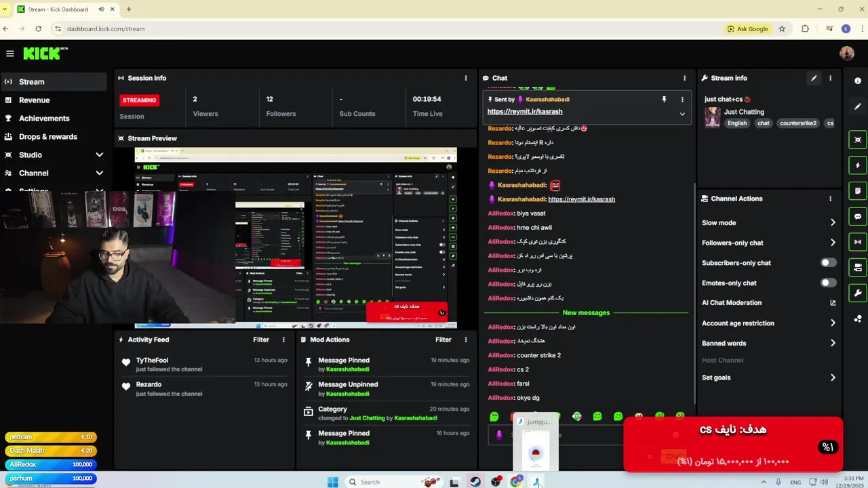This screenshot has height=488, width=868.
Task: Click the three-circles icon at right sidebar bottom
Action: click(x=858, y=319)
